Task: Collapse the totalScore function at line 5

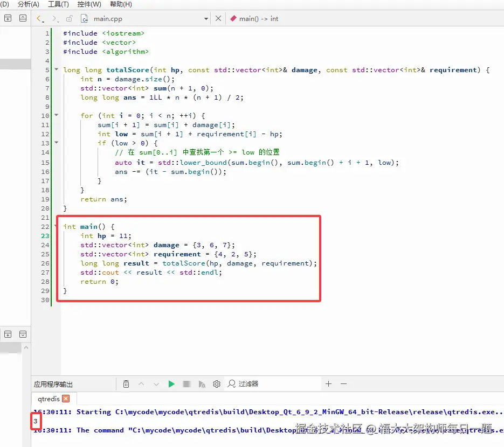Action: [57, 69]
